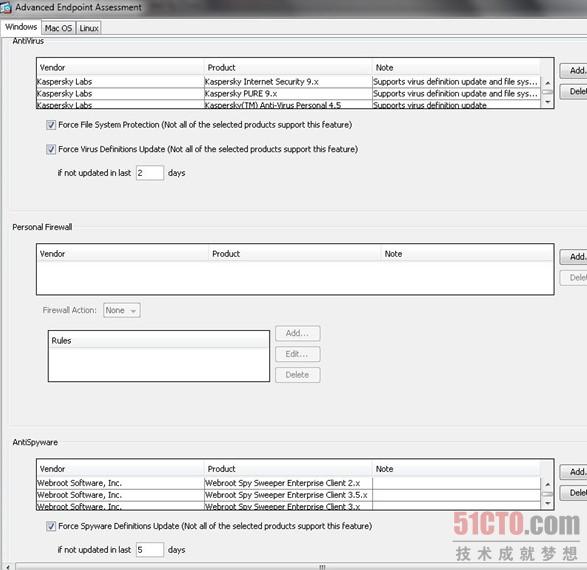Select Webroot Spy Sweeper Enterprise Client 3.5.x
This screenshot has height=570, width=587.
tap(288, 495)
